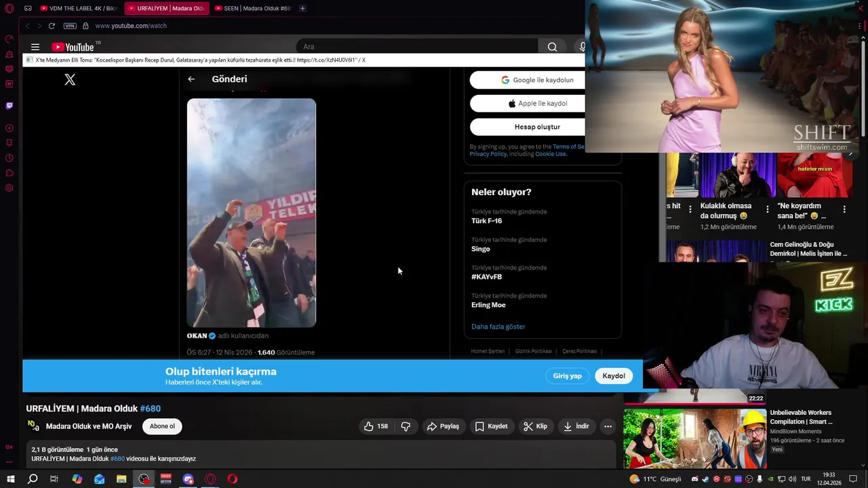This screenshot has height=488, width=868.
Task: Switch to SEEN Madara Olduk tab
Action: coord(252,8)
